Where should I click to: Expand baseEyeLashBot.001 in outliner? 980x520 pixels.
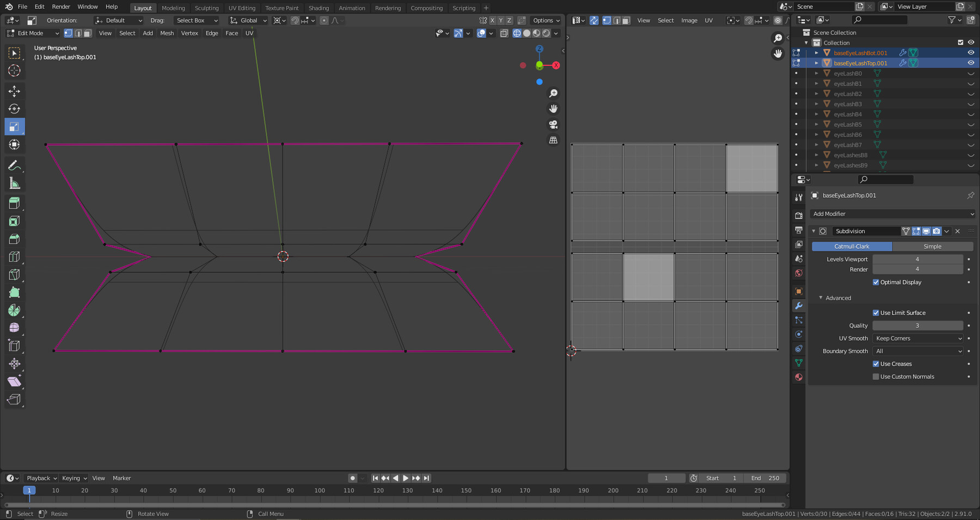[816, 53]
